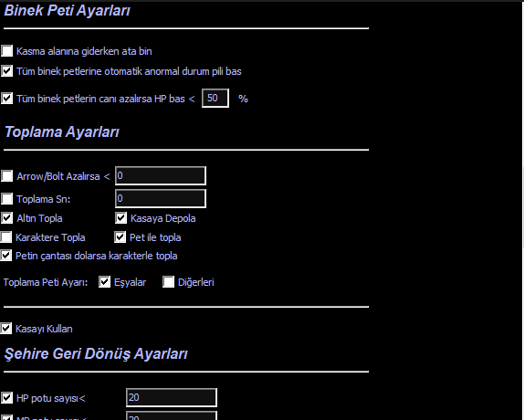Disable the 'Kasayı Kullan' checkbox
This screenshot has height=420, width=524.
coord(6,329)
